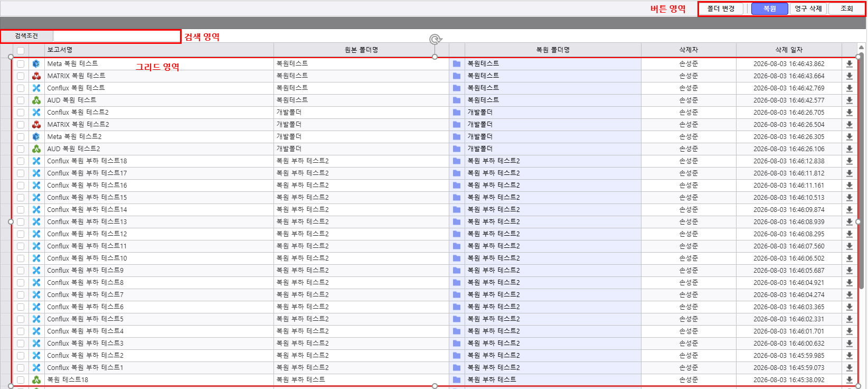Check the box for Meta 복원 테스트2
This screenshot has width=868, height=389.
pyautogui.click(x=21, y=136)
